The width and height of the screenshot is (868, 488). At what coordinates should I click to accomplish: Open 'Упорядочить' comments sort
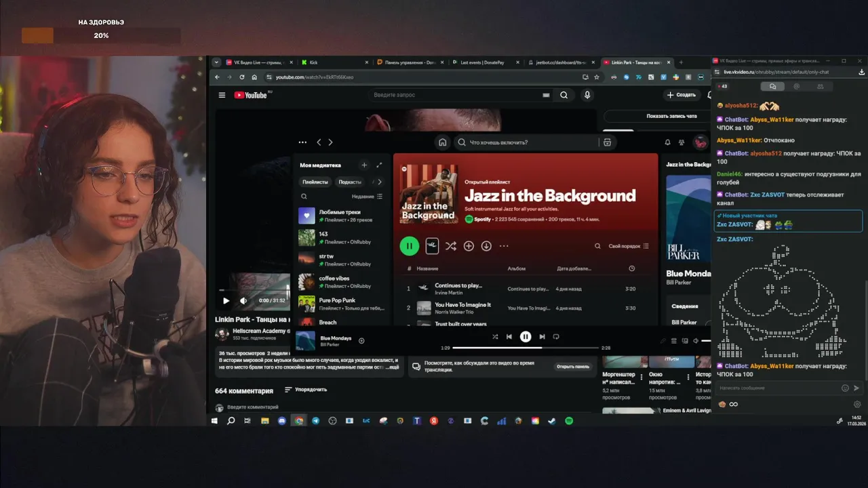click(306, 390)
